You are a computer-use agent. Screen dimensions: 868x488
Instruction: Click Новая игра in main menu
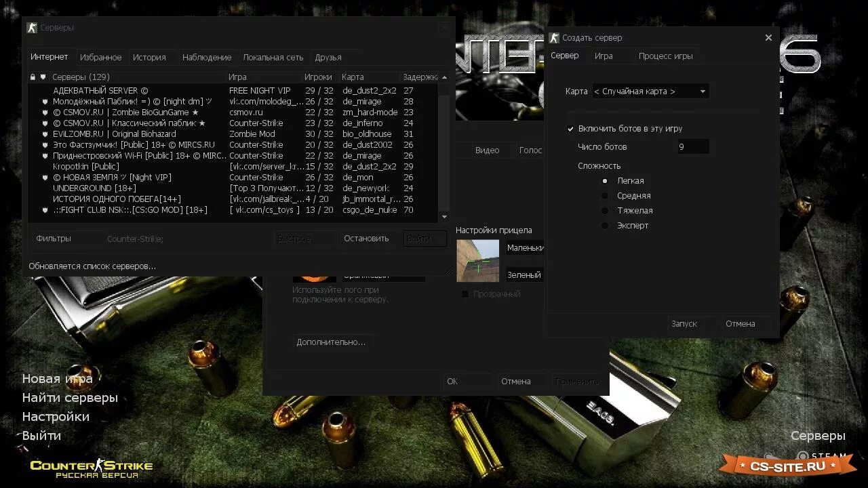[58, 379]
